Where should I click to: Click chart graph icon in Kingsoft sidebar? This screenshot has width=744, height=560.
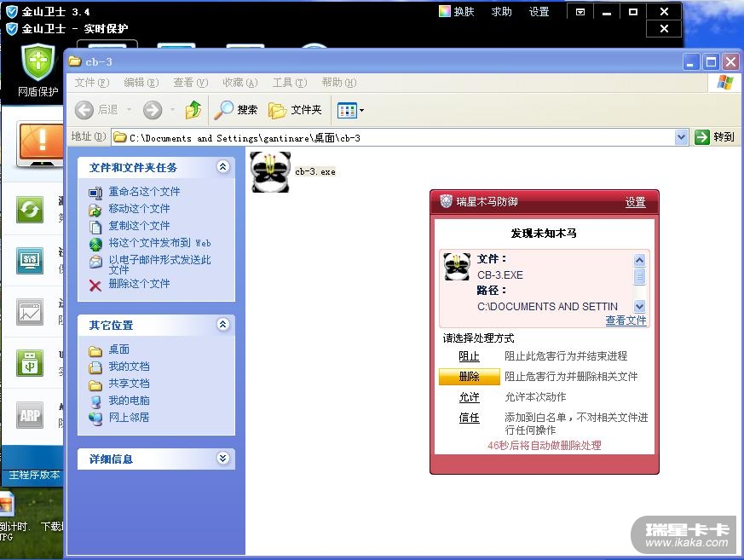click(30, 312)
